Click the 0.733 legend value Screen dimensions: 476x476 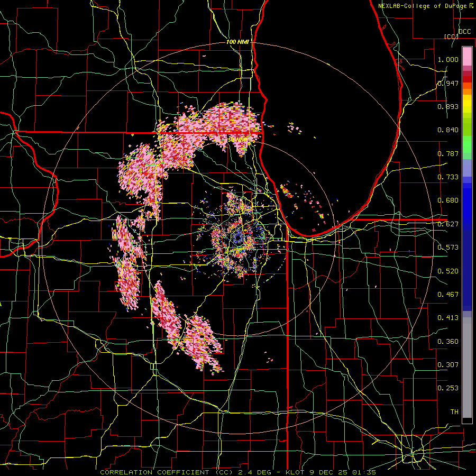[448, 177]
